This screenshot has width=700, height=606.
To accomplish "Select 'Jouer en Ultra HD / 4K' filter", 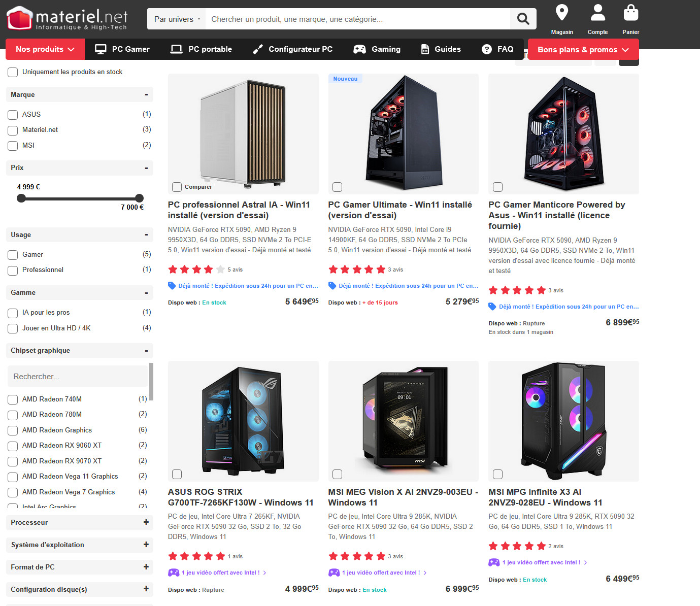I will 13,329.
